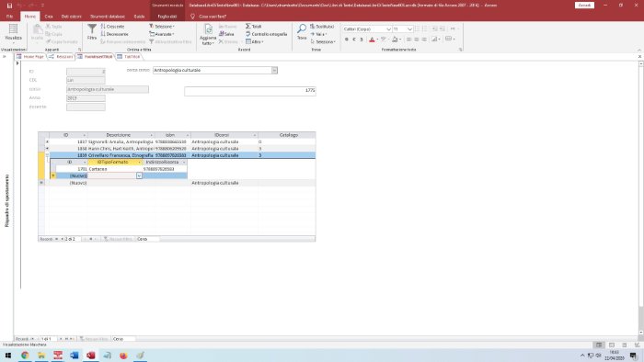Click the Word icon in taskbar
Screen dimensions: 644x362
tap(74, 356)
